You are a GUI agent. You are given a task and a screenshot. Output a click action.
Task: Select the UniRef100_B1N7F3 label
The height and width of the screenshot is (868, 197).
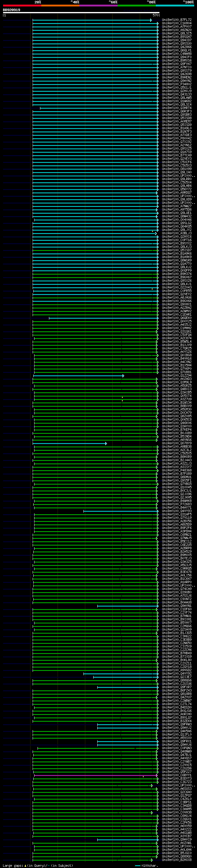(x=177, y=132)
